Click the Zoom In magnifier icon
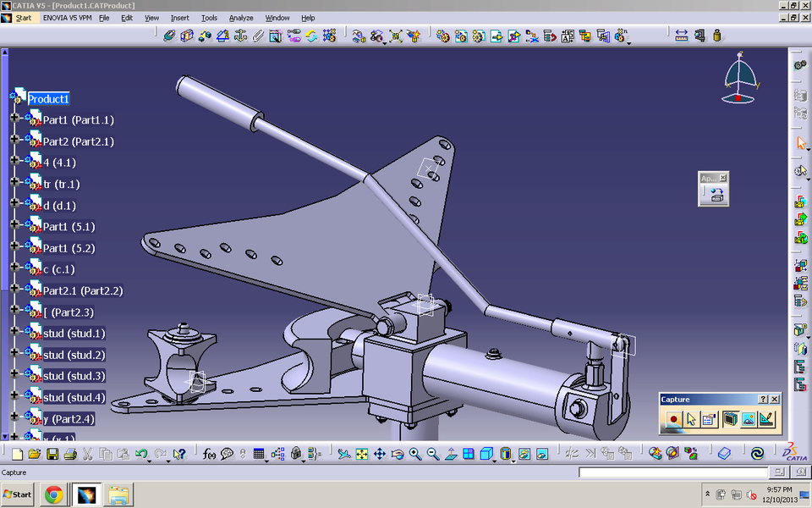This screenshot has width=812, height=508. [414, 454]
